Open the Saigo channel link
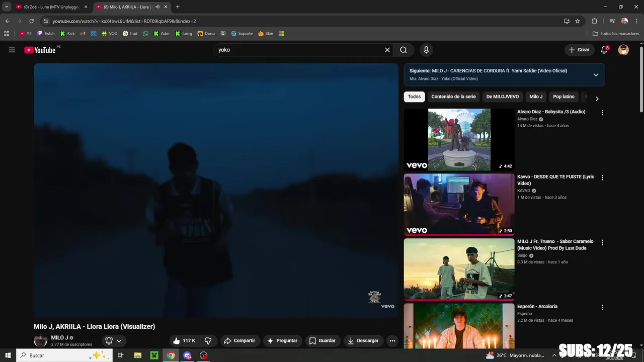The width and height of the screenshot is (644, 362). pyautogui.click(x=522, y=255)
